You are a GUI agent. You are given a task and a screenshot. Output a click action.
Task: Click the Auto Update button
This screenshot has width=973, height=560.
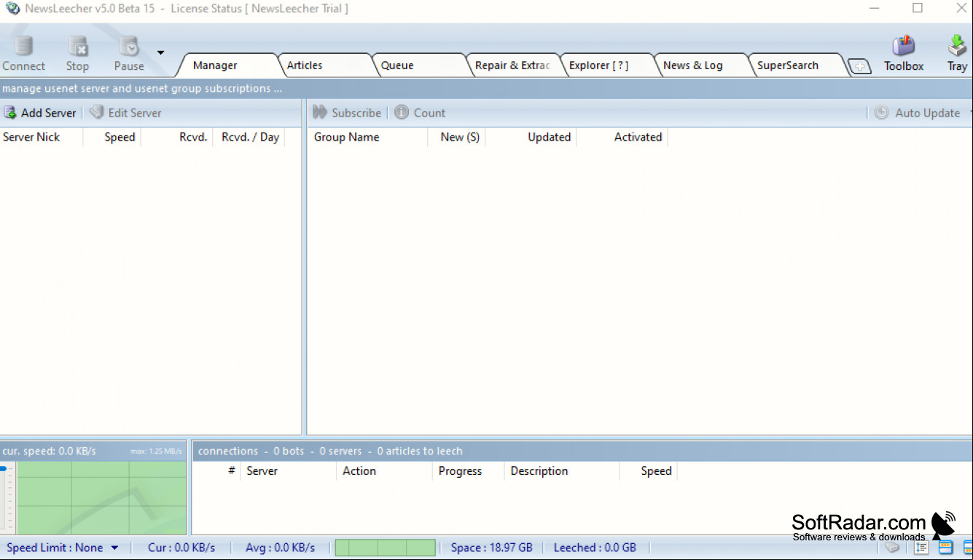click(x=918, y=113)
